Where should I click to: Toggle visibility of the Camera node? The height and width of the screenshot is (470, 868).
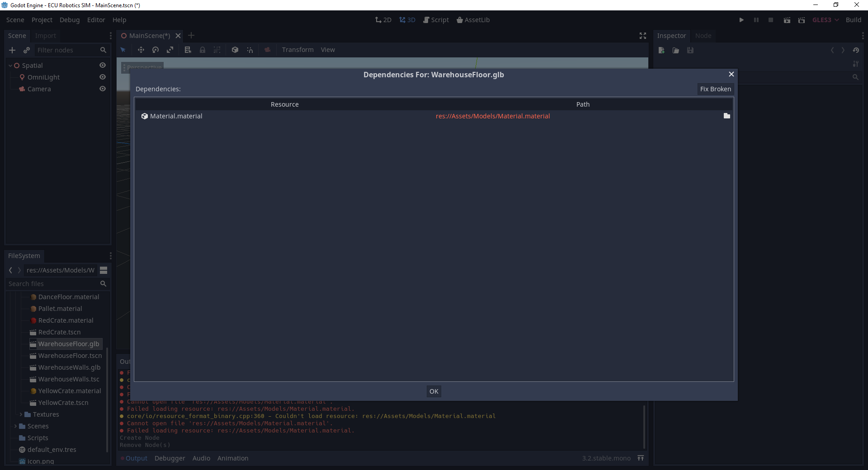(x=103, y=89)
